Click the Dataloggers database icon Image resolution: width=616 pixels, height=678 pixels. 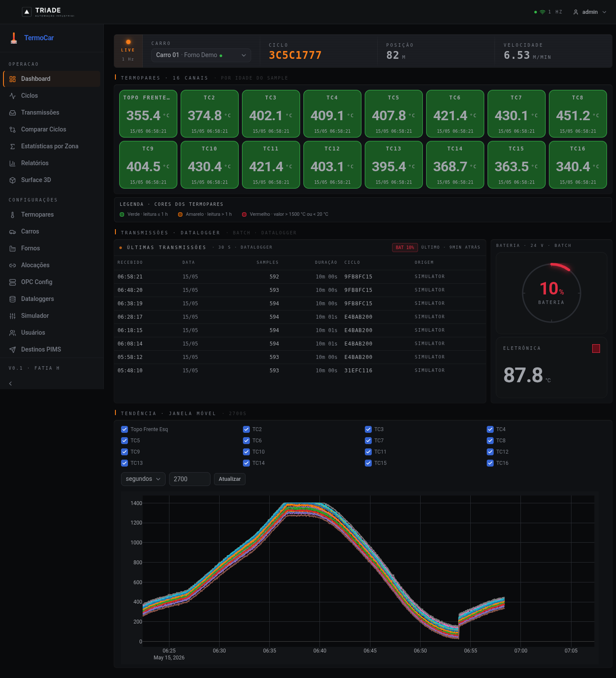tap(13, 299)
